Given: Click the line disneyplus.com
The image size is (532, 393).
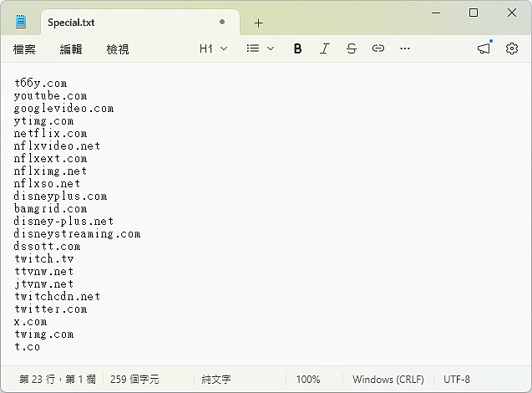Looking at the screenshot, I should [x=60, y=196].
